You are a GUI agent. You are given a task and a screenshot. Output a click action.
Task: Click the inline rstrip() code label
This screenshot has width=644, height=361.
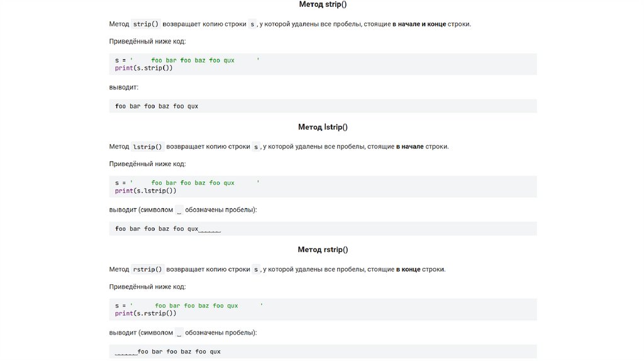(x=148, y=269)
